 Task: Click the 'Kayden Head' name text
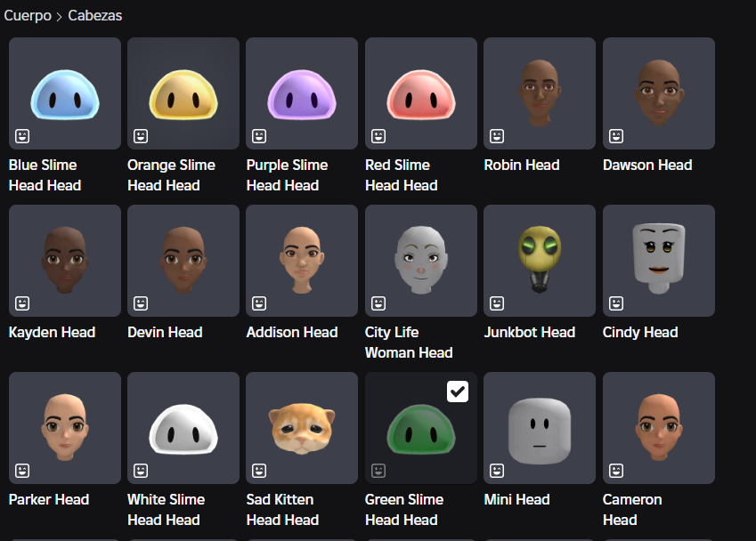[52, 333]
